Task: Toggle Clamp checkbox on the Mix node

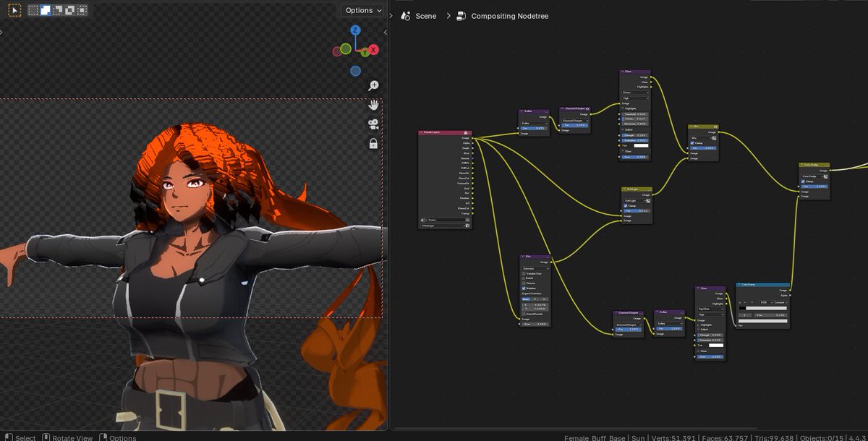Action: [x=692, y=142]
